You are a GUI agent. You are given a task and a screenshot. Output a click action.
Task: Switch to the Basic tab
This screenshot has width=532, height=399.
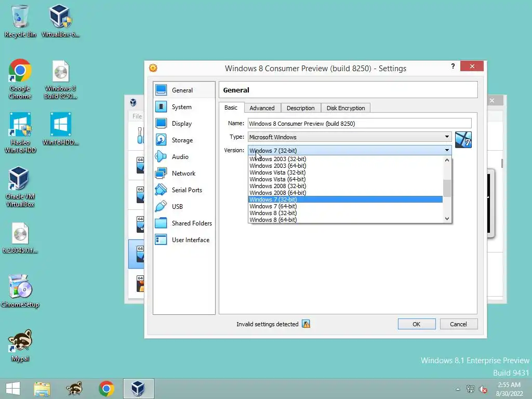tap(231, 108)
